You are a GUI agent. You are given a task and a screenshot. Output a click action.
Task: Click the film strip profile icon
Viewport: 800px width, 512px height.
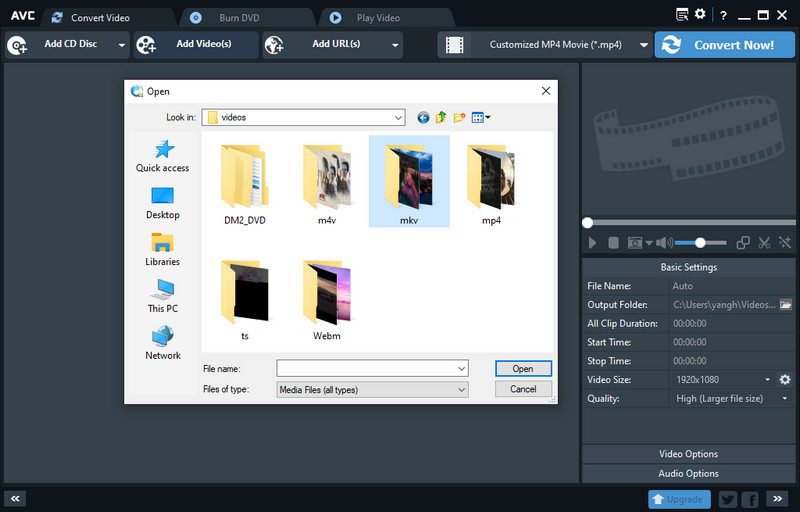(454, 45)
